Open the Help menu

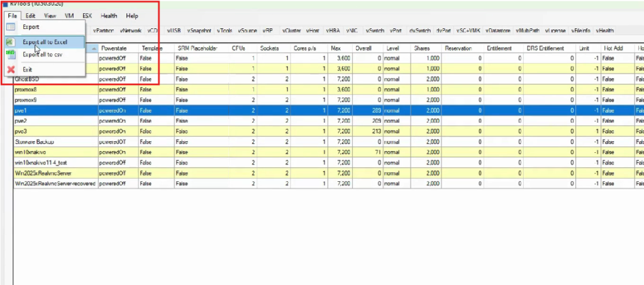(x=132, y=15)
